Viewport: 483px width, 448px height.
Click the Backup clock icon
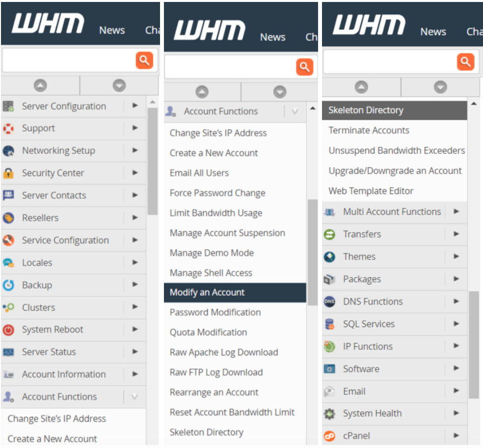(x=8, y=285)
